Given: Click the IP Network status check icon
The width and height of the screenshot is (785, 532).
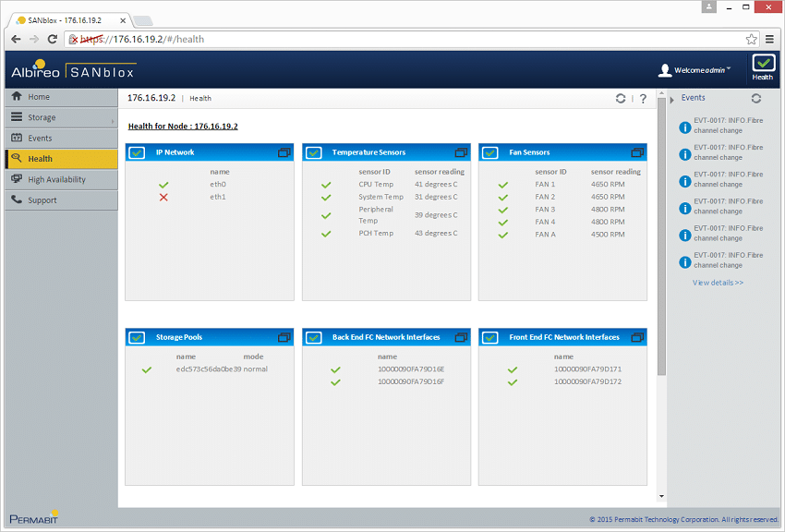Looking at the screenshot, I should [x=137, y=152].
